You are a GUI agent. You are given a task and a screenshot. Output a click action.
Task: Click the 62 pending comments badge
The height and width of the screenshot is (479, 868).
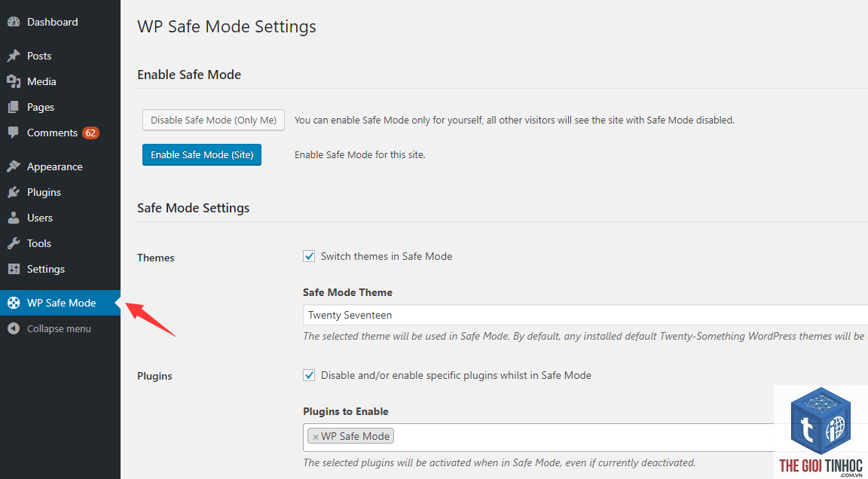click(90, 133)
